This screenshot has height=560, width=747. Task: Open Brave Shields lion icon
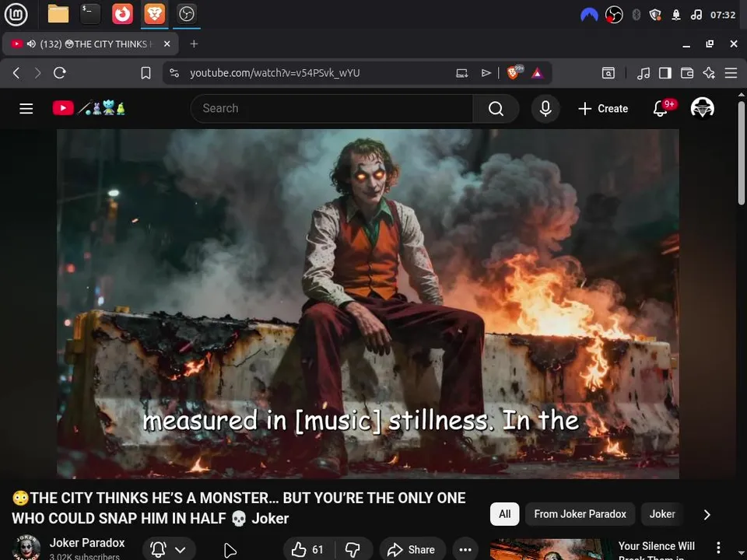pyautogui.click(x=514, y=72)
